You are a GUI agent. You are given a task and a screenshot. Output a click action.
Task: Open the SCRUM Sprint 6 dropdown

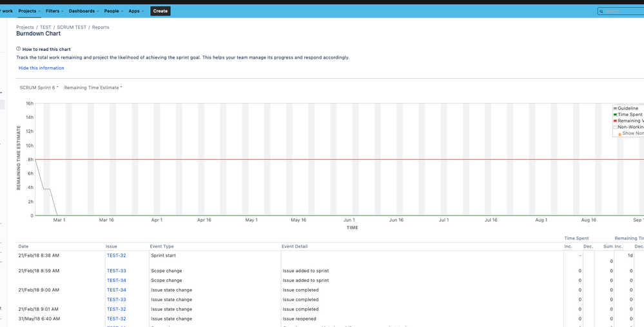click(x=39, y=88)
